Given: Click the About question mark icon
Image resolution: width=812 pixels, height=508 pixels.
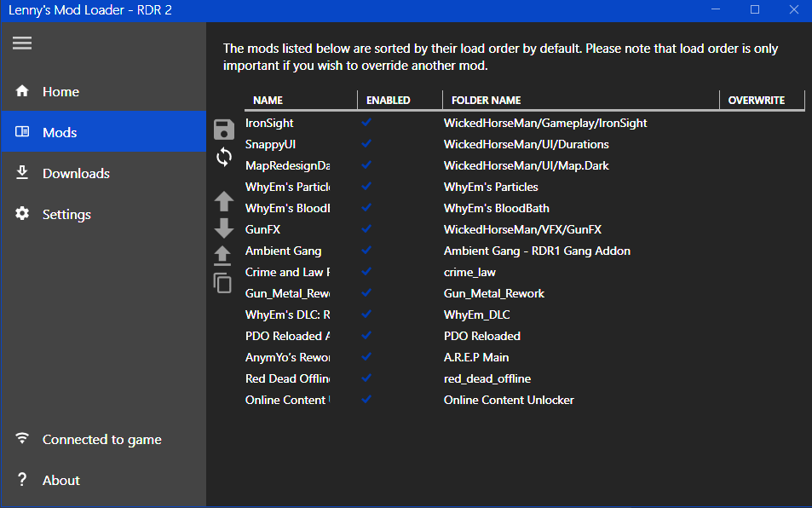Looking at the screenshot, I should 22,480.
